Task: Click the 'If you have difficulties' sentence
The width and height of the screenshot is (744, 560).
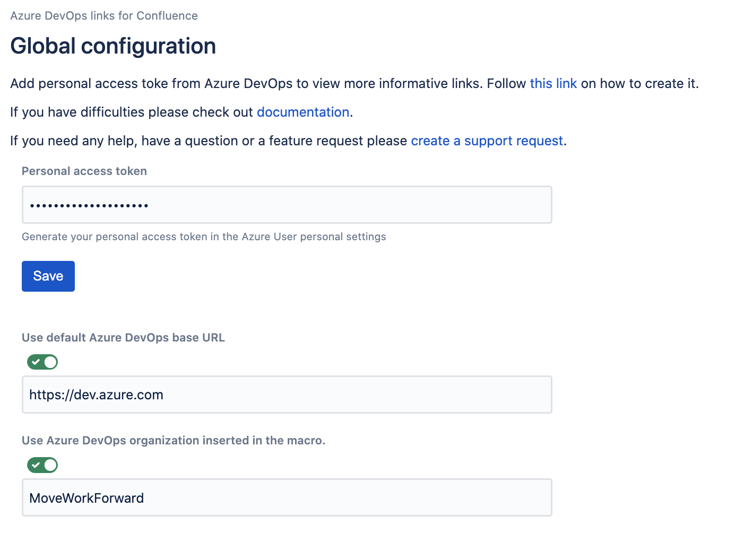Action: coord(133,112)
